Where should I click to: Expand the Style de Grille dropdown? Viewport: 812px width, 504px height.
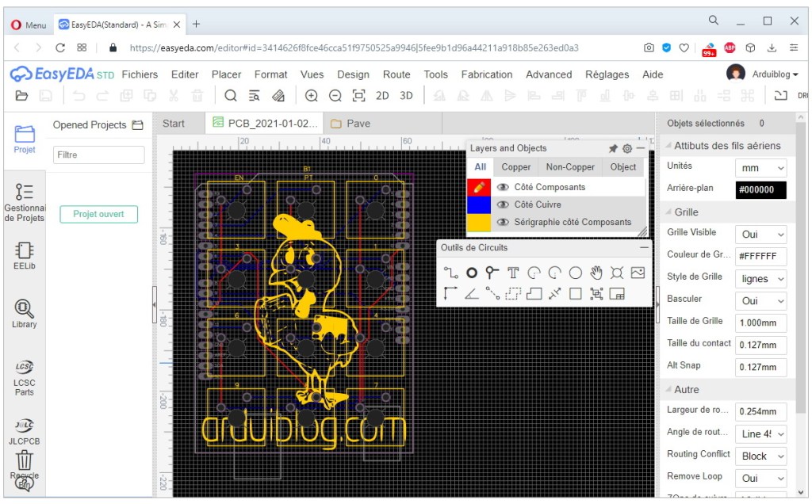[x=760, y=279]
